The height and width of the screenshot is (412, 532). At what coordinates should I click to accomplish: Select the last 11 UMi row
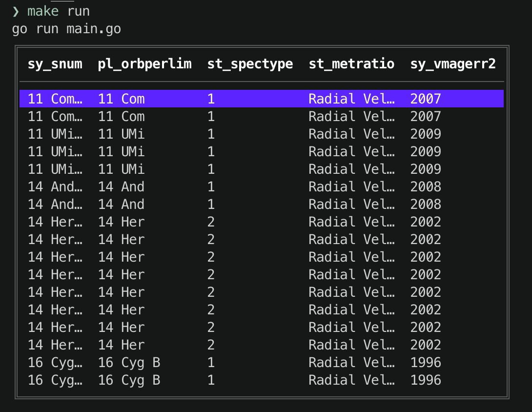pyautogui.click(x=195, y=169)
